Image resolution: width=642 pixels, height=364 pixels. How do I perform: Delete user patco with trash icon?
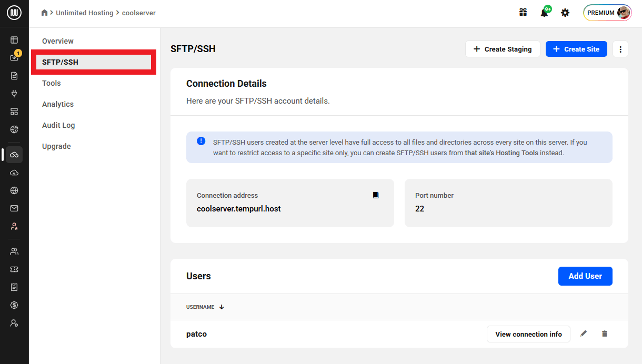coord(605,333)
